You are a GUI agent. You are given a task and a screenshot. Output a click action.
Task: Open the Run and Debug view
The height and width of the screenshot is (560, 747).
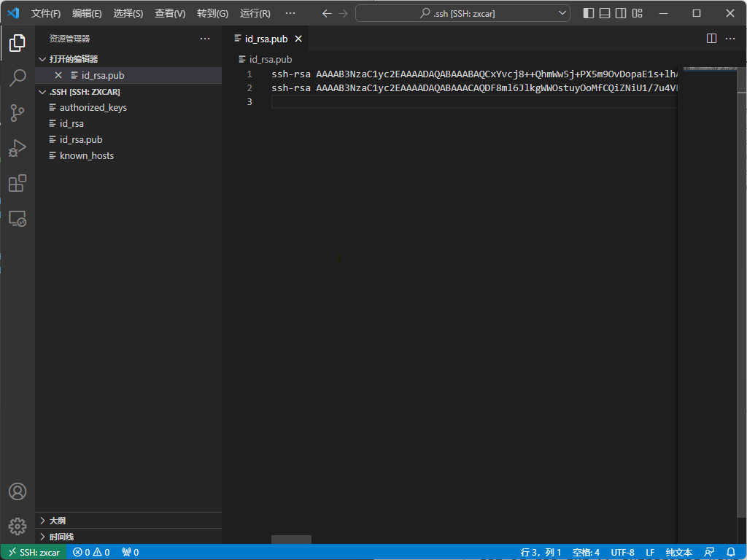[18, 149]
